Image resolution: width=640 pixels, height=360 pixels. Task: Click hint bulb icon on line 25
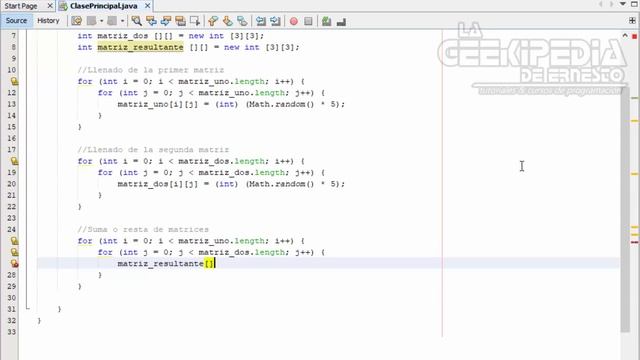click(x=14, y=241)
